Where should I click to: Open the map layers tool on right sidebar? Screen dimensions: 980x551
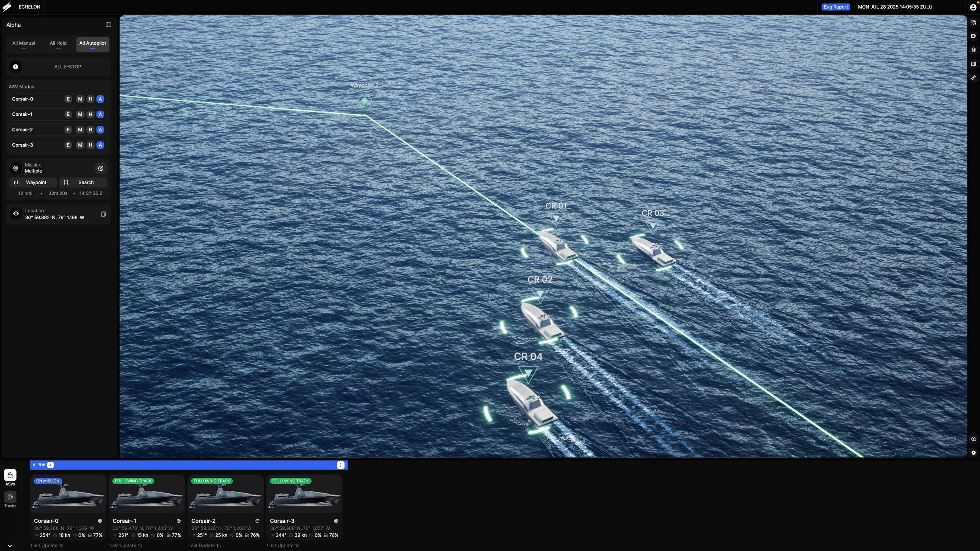[x=973, y=50]
